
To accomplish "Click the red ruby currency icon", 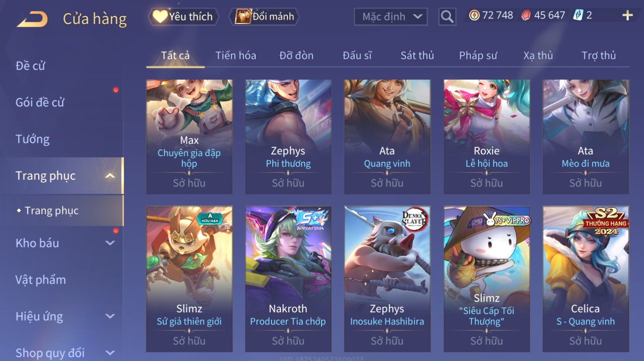I will coord(526,15).
